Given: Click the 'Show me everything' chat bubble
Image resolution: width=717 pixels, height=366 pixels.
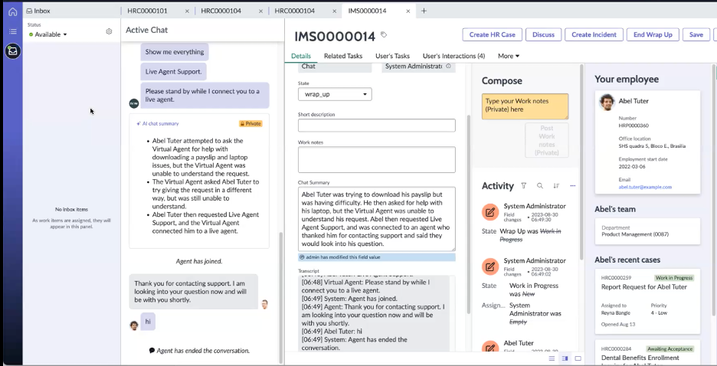Looking at the screenshot, I should [x=175, y=52].
